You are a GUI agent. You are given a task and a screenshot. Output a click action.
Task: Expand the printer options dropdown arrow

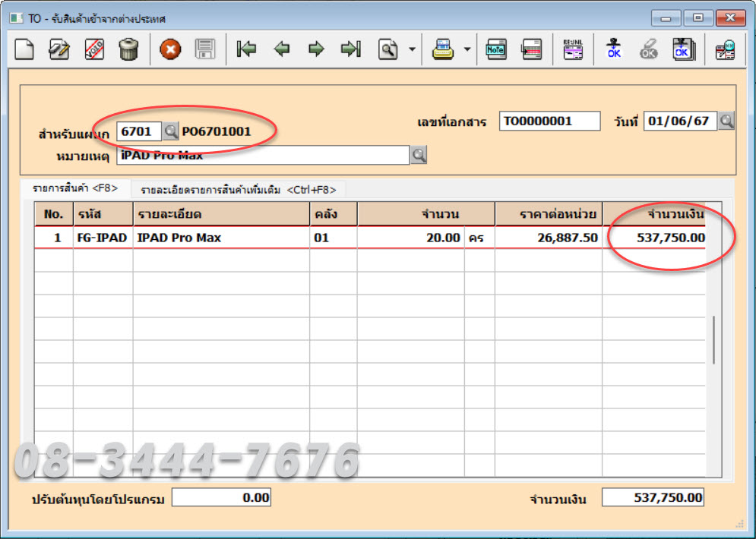[467, 49]
